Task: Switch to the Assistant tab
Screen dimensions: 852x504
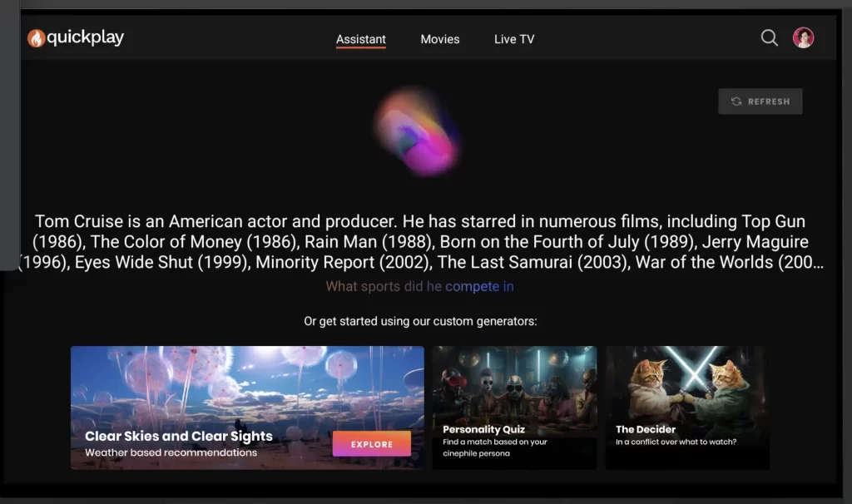Action: tap(361, 39)
